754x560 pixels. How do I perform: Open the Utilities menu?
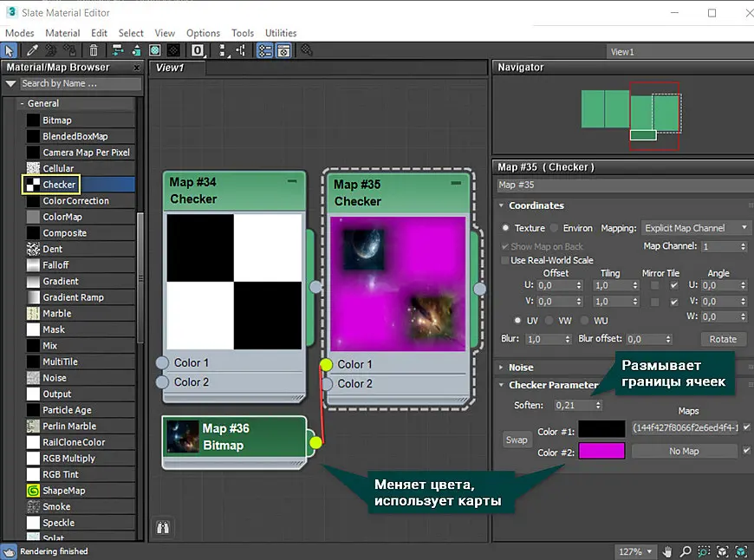(281, 33)
